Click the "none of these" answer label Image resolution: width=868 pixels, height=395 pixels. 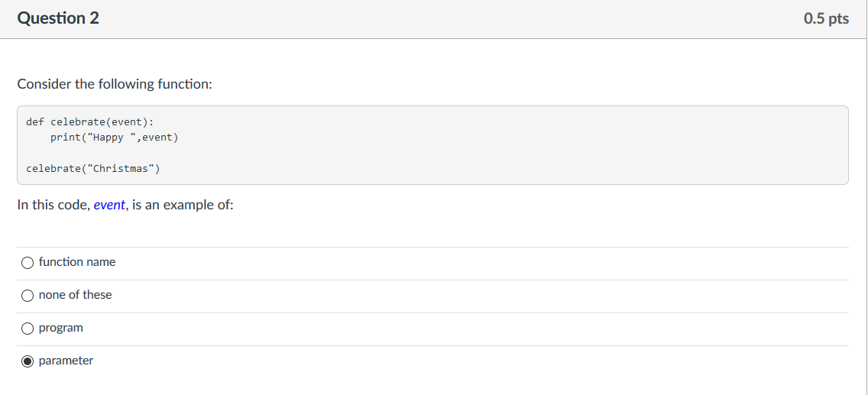(76, 295)
